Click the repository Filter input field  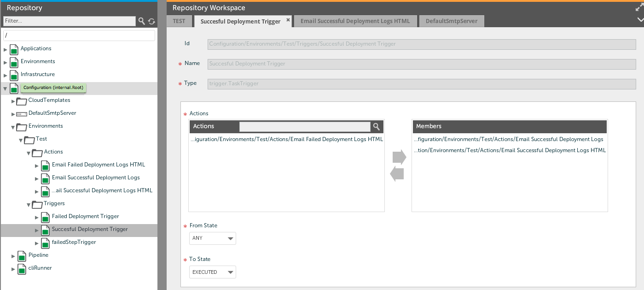(x=70, y=21)
